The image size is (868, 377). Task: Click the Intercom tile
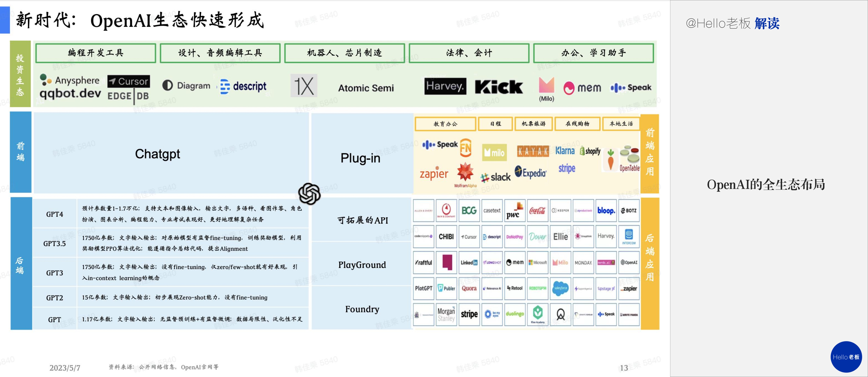629,236
